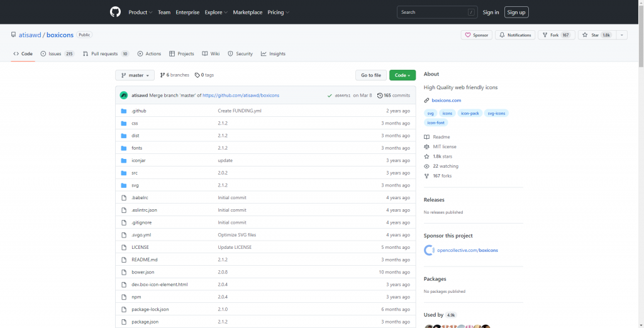Open the Issues tab

point(57,54)
